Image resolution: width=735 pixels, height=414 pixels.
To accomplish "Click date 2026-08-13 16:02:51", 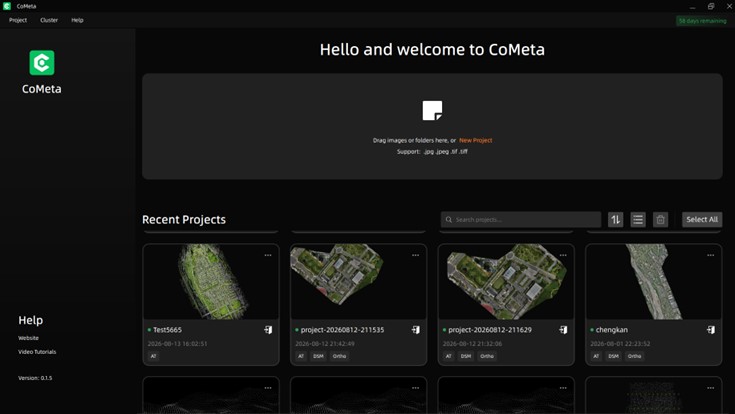I will coord(178,344).
